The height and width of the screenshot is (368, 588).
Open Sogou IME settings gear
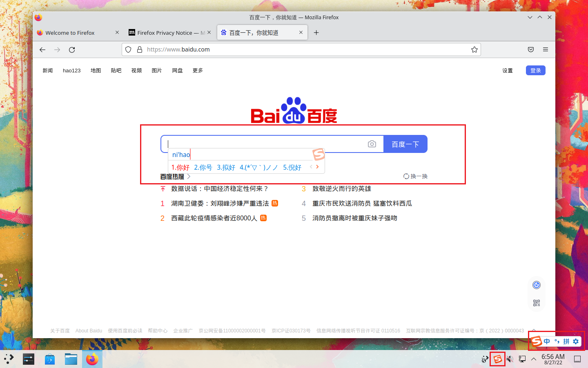click(576, 341)
